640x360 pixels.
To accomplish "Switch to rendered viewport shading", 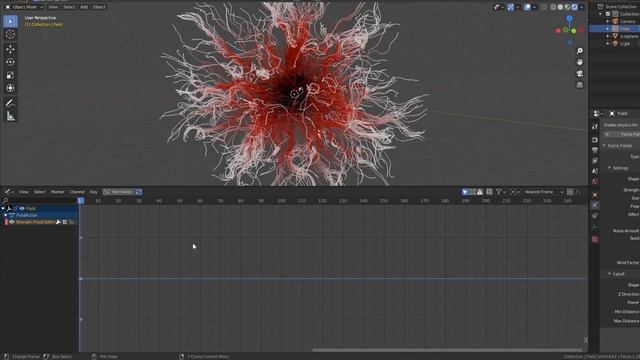I will [575, 7].
